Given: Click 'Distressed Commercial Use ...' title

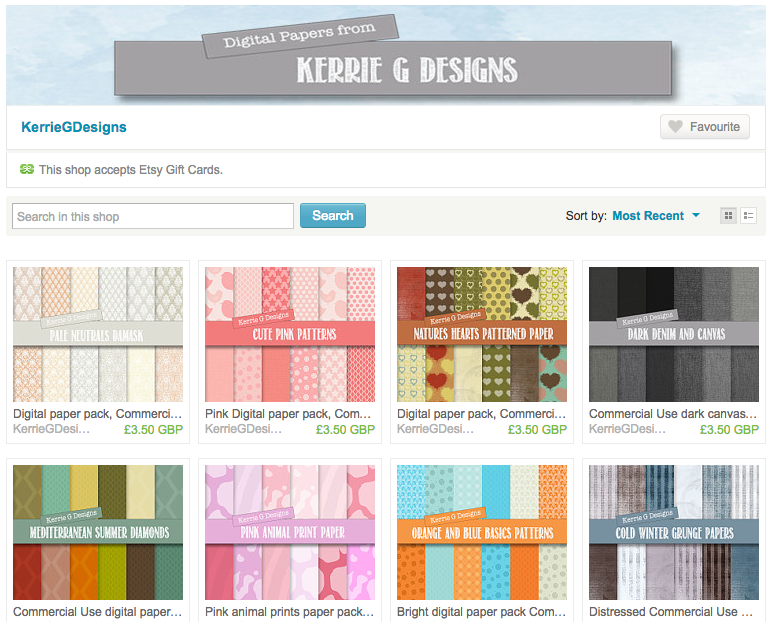Looking at the screenshot, I should pyautogui.click(x=671, y=612).
